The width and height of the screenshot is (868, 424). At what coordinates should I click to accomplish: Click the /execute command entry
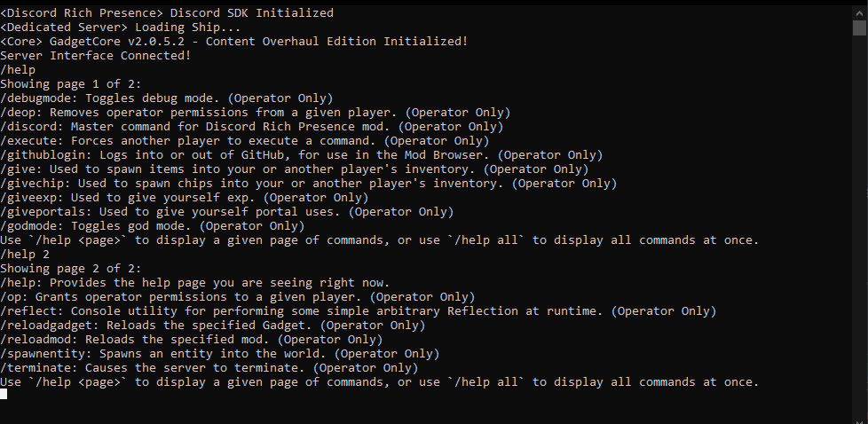click(245, 141)
